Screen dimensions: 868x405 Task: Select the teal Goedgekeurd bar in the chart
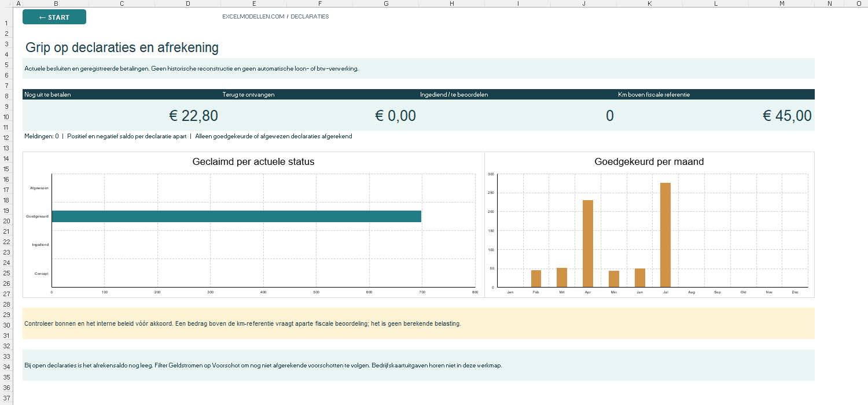236,216
